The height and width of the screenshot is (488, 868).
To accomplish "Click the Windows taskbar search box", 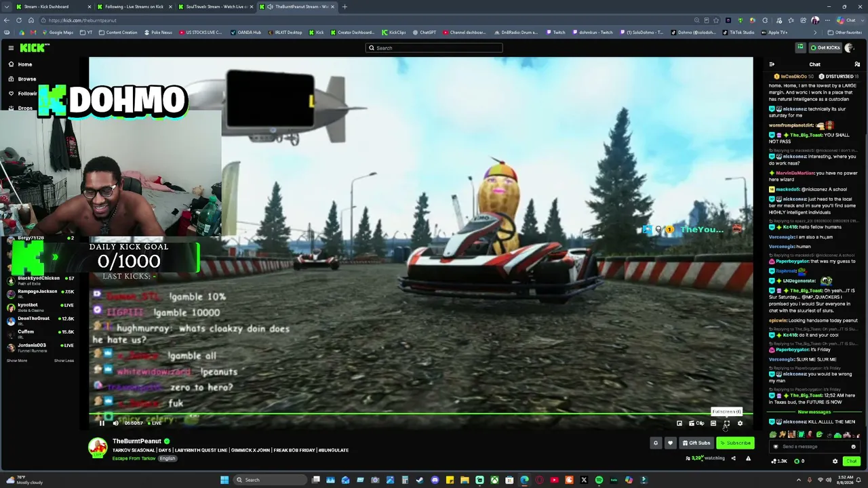I will pyautogui.click(x=269, y=480).
